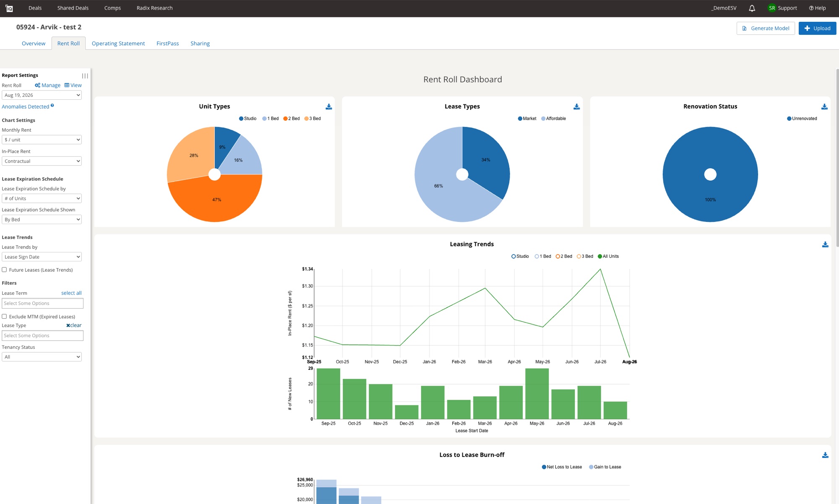Check Exclude MTM (Expired Leases) checkbox
This screenshot has height=504, width=839.
pyautogui.click(x=4, y=317)
